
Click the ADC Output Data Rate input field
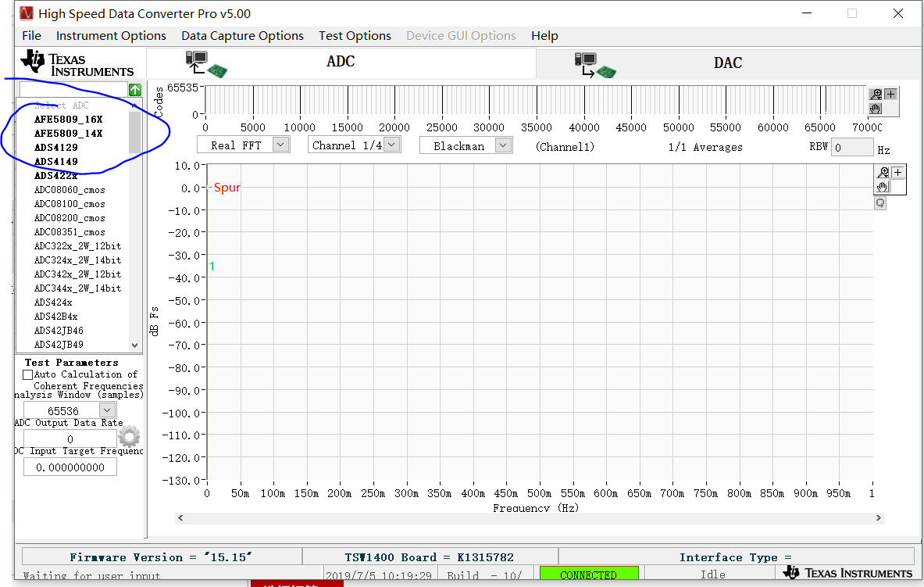coord(70,439)
